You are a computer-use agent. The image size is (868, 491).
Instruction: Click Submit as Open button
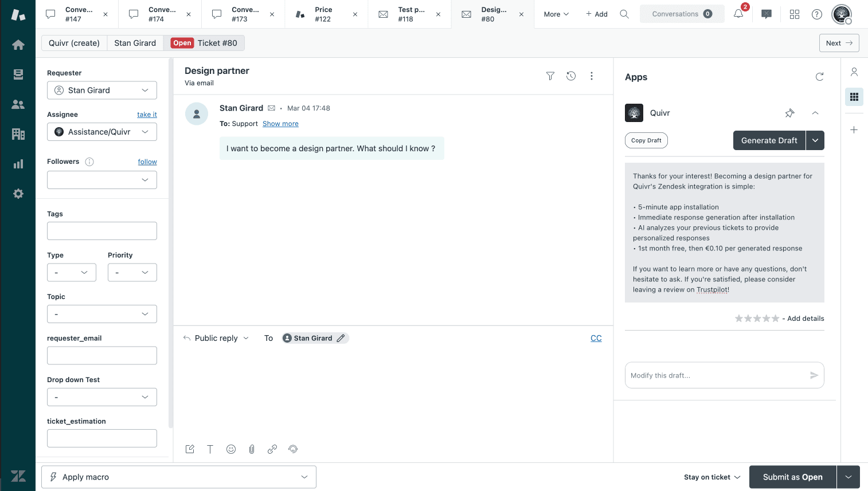click(x=793, y=477)
